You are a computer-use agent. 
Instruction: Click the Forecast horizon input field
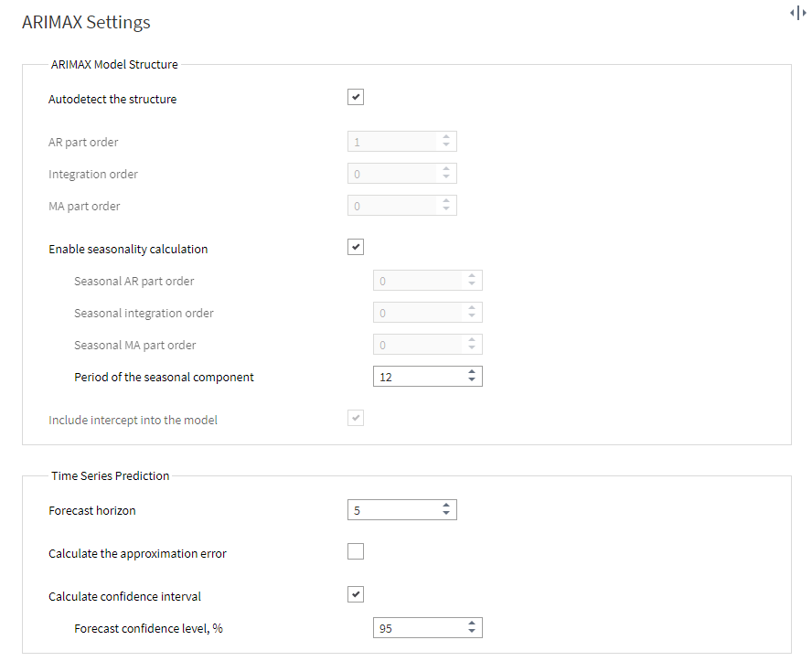tap(401, 510)
